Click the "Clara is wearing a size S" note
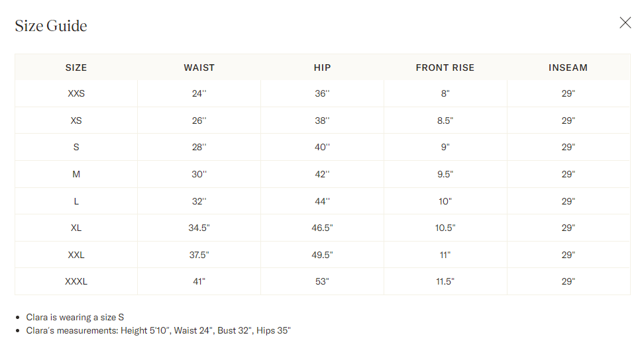The height and width of the screenshot is (364, 640). point(75,318)
